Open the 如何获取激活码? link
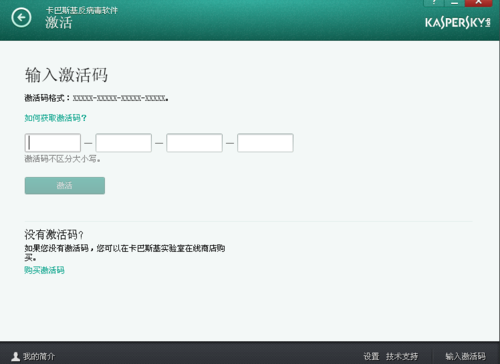Viewport: 500px width, 364px height. tap(55, 118)
